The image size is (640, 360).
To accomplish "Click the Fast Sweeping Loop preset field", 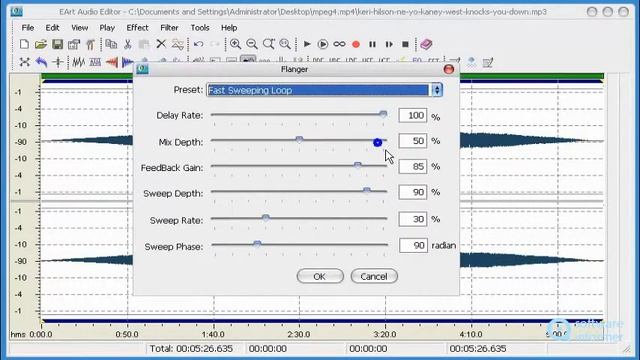I will (x=318, y=90).
